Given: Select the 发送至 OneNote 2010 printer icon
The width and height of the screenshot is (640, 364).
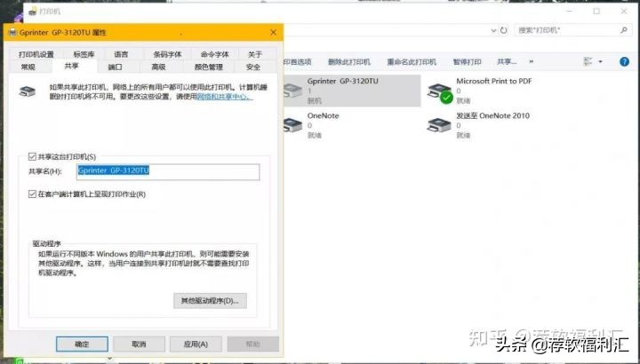Looking at the screenshot, I should pos(439,125).
